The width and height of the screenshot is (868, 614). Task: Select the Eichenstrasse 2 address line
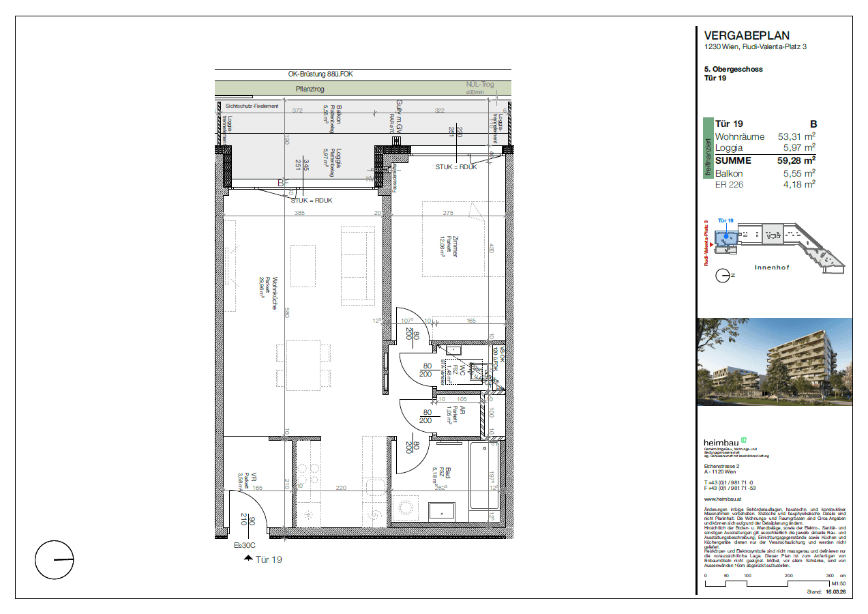click(x=723, y=466)
